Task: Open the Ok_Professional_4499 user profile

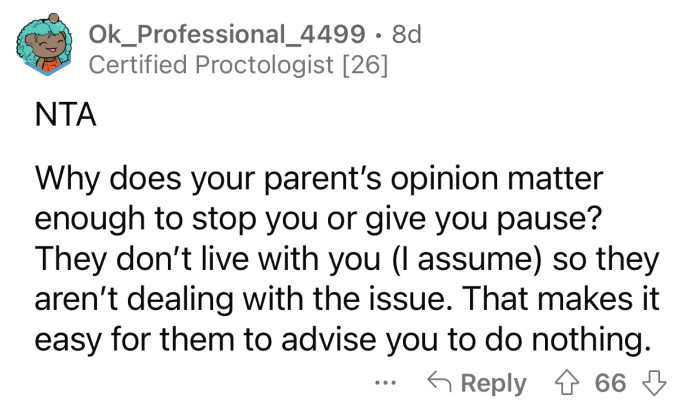Action: 226,33
